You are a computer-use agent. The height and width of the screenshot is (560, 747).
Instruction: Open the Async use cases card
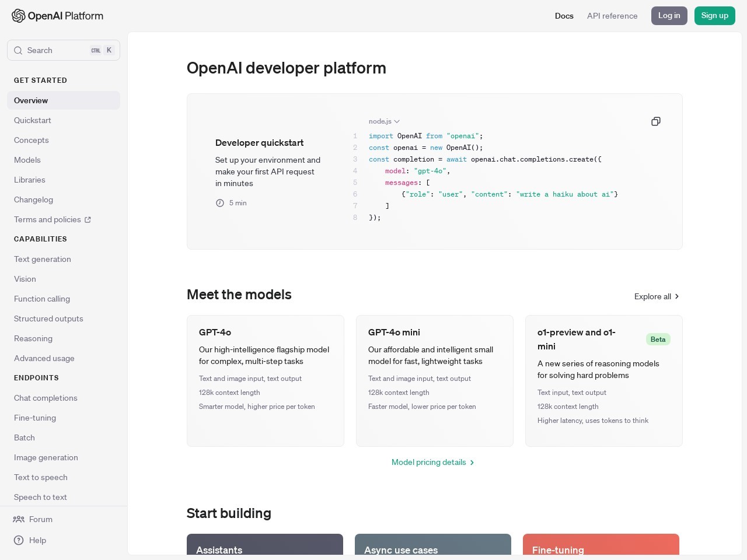pos(433,544)
